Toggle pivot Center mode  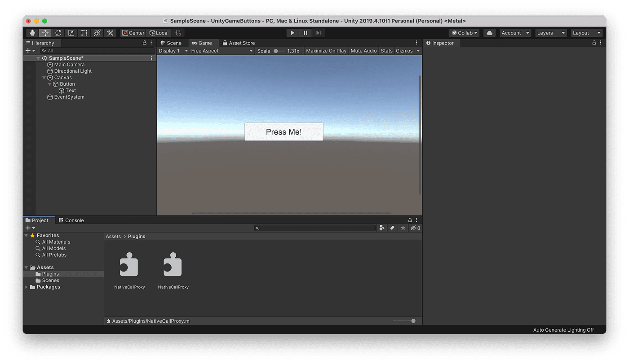pyautogui.click(x=133, y=33)
